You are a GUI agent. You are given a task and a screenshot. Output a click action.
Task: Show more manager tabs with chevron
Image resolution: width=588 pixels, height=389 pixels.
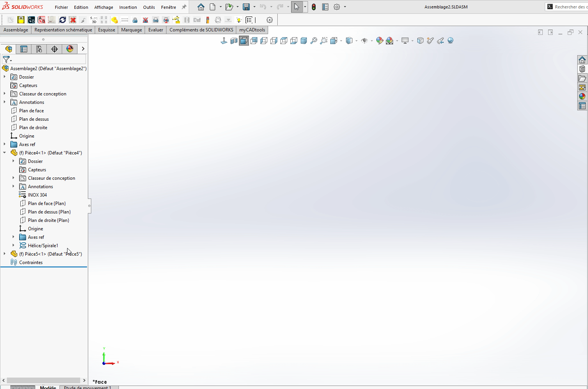point(83,49)
